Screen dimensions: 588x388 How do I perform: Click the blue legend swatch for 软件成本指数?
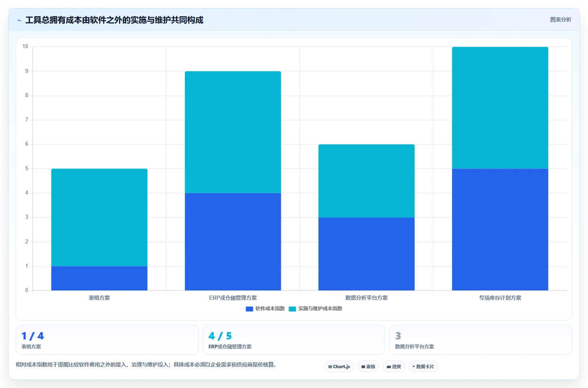(x=249, y=309)
